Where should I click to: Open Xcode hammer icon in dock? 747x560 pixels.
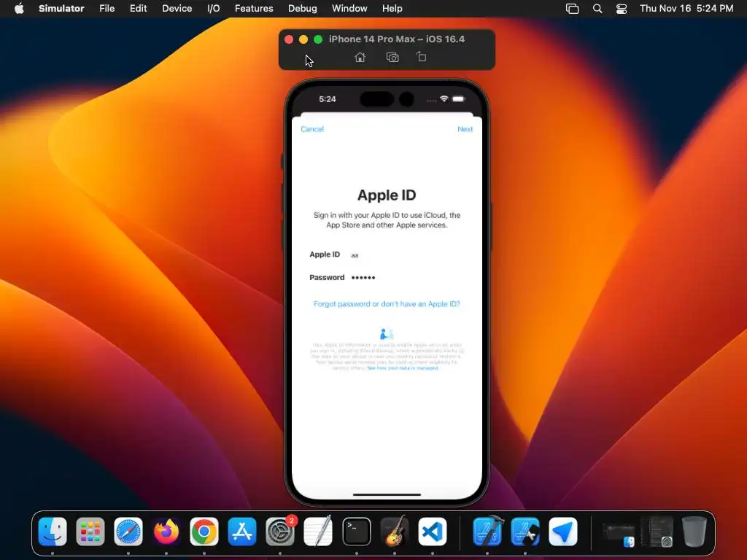(487, 532)
